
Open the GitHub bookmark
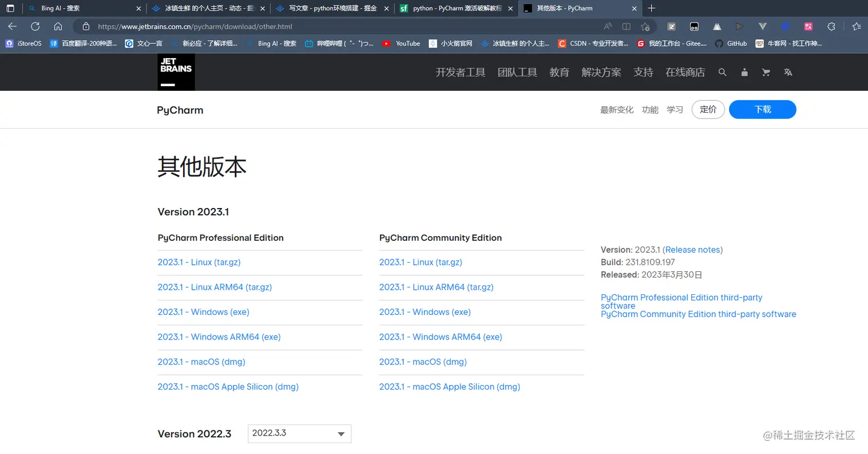click(731, 43)
